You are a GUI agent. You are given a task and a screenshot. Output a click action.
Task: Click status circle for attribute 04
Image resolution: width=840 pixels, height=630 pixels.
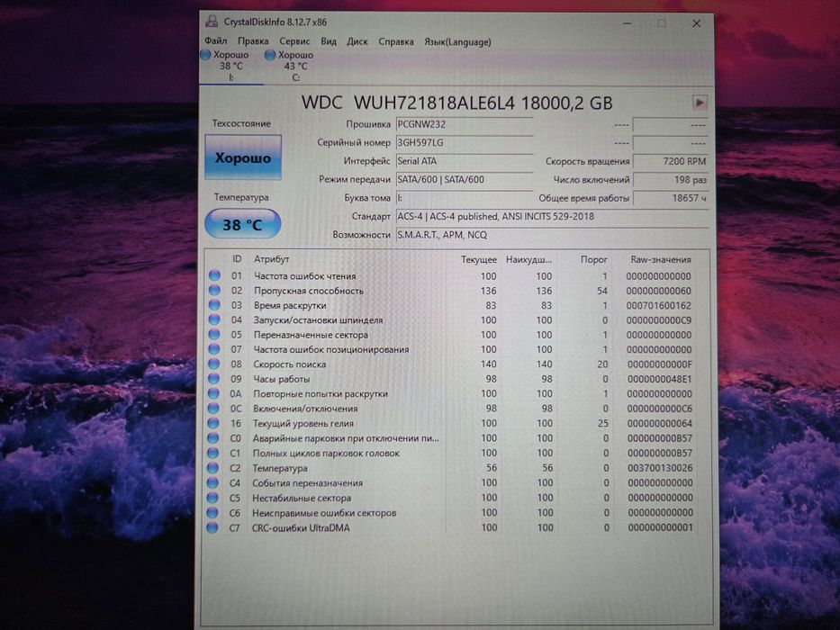(214, 319)
